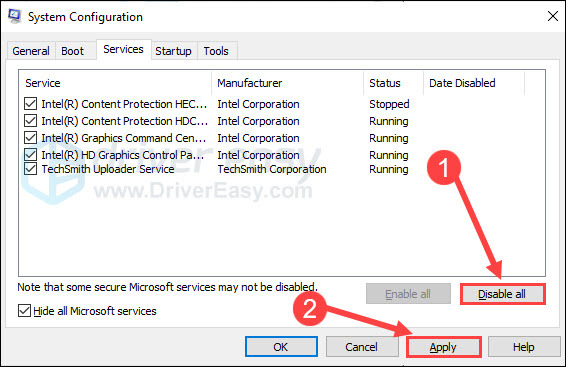Uncheck Intel(R) Content Protection HECI service
566x367 pixels.
click(x=30, y=104)
